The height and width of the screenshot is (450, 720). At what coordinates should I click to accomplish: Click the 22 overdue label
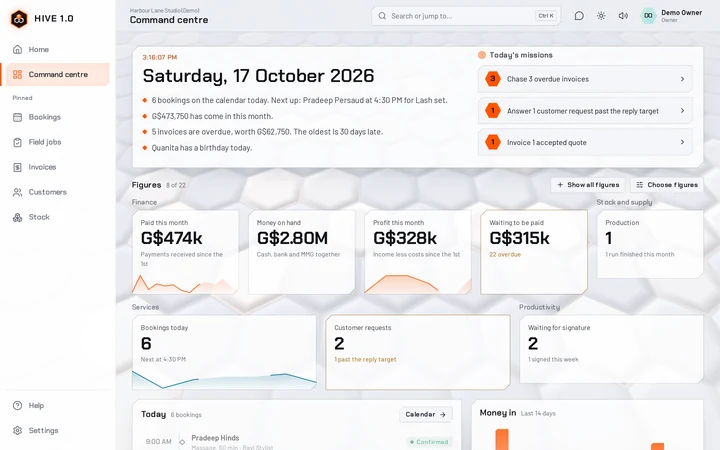505,254
